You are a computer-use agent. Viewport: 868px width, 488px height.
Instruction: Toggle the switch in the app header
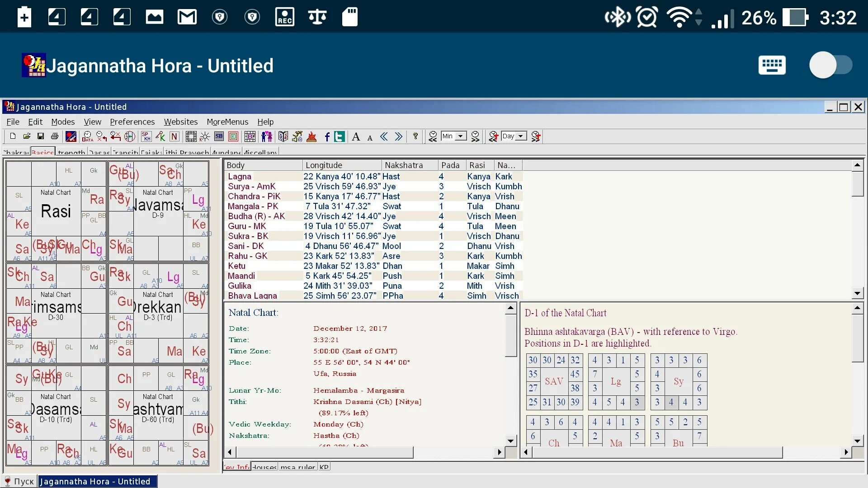click(830, 65)
